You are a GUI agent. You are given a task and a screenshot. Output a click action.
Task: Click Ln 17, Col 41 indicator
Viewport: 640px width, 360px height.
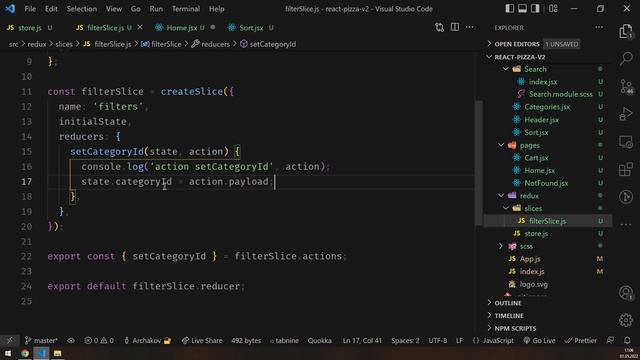(x=362, y=340)
